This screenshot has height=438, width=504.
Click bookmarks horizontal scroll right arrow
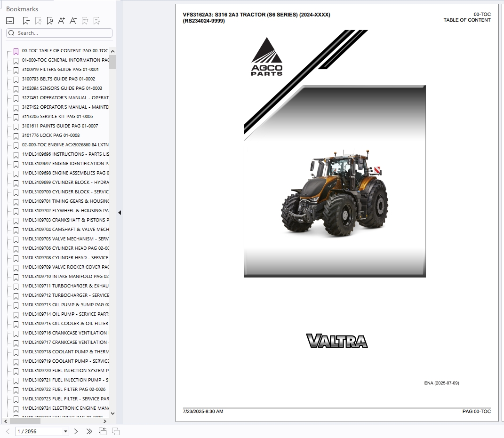point(105,421)
